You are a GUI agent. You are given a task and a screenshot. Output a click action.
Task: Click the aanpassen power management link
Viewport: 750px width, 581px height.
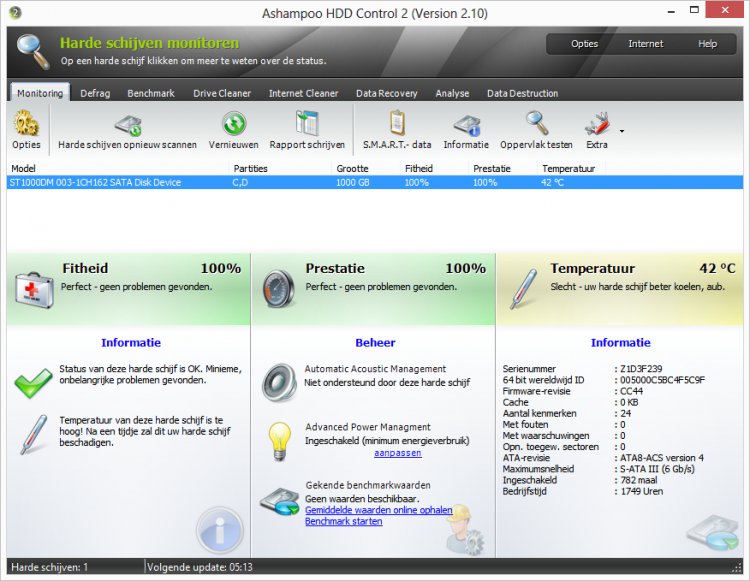point(397,453)
